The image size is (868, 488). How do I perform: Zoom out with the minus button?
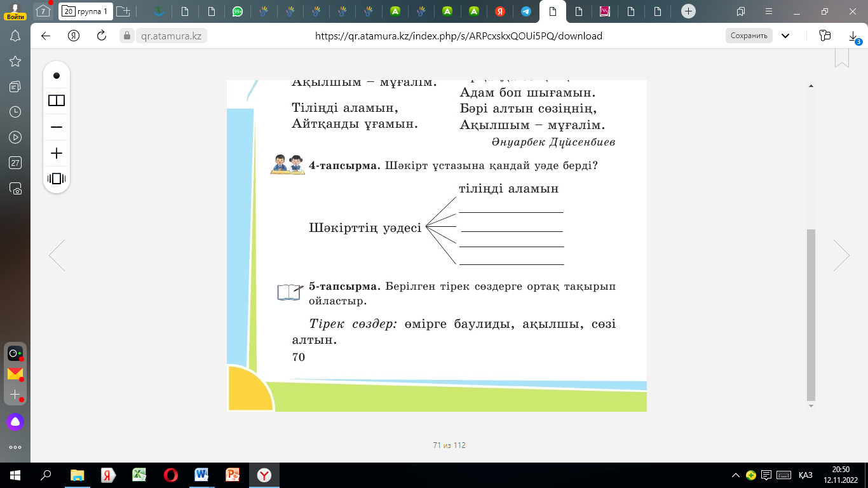(x=57, y=127)
